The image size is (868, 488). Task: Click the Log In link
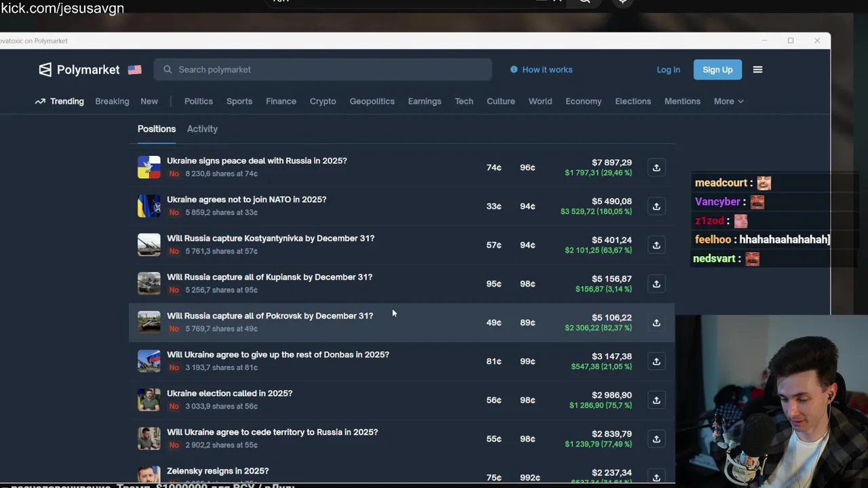click(668, 70)
